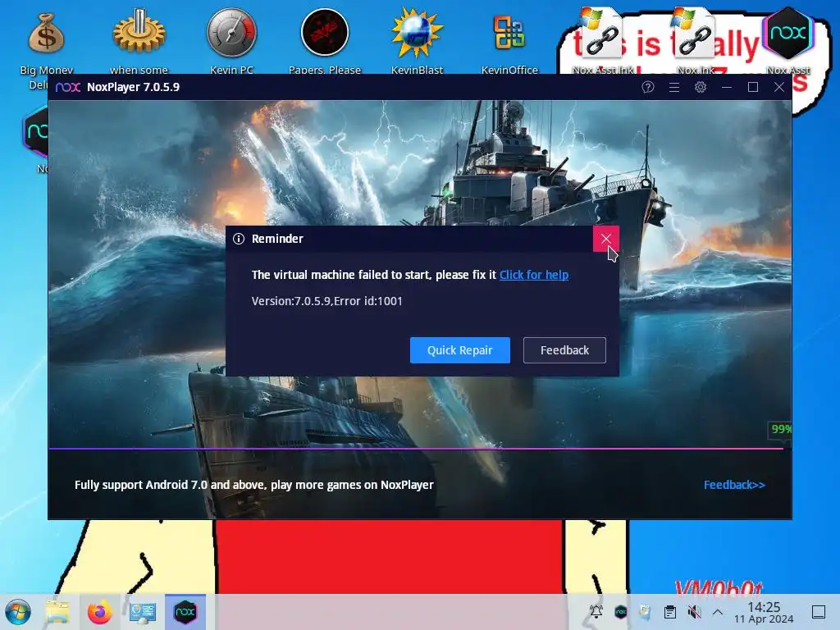Minimize the NoxPlayer window
The width and height of the screenshot is (840, 630).
coord(727,87)
